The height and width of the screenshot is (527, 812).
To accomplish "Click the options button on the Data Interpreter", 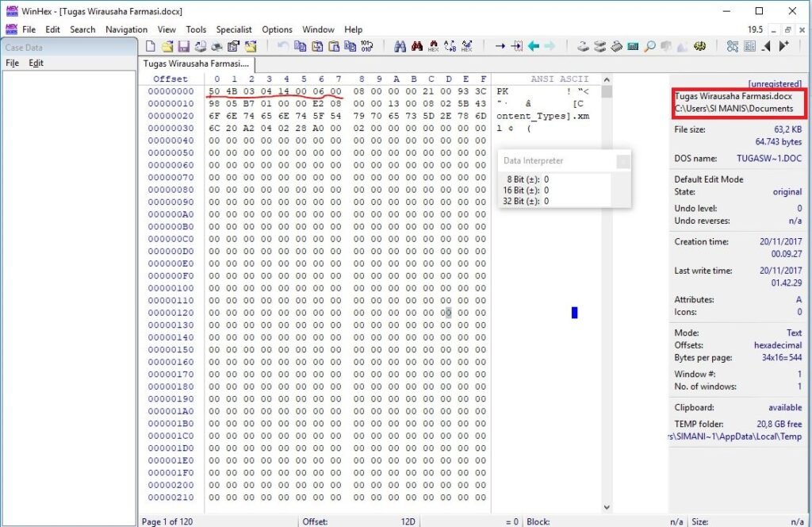I will point(622,160).
